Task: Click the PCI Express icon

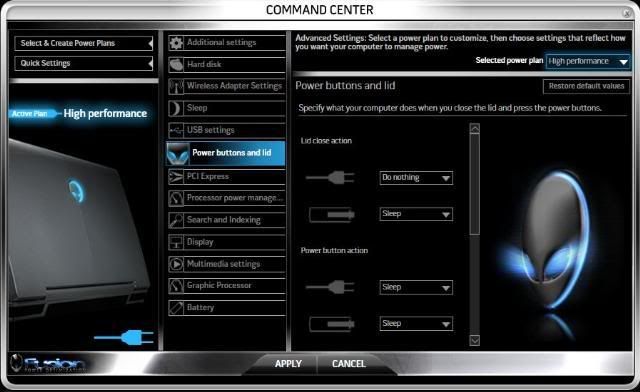Action: (x=176, y=177)
